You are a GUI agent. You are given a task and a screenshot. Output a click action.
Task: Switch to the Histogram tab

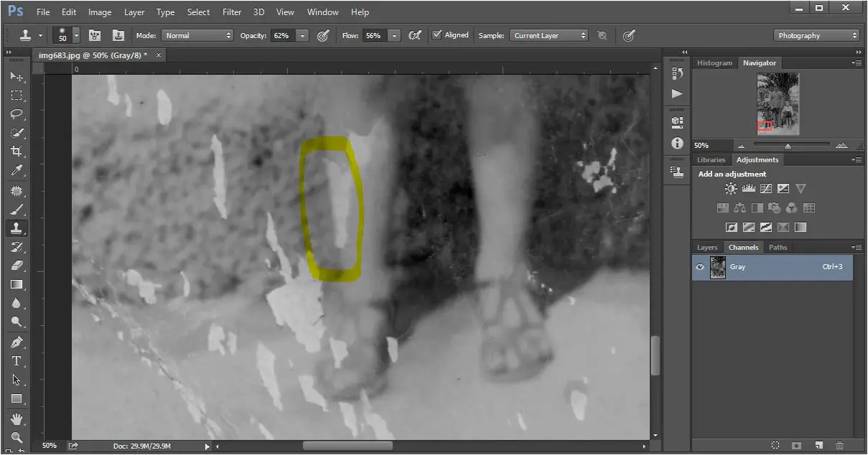714,63
